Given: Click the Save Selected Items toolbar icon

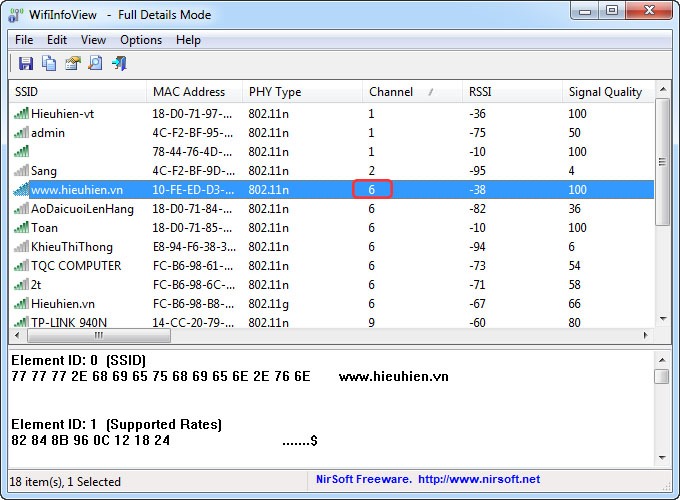Looking at the screenshot, I should point(25,64).
